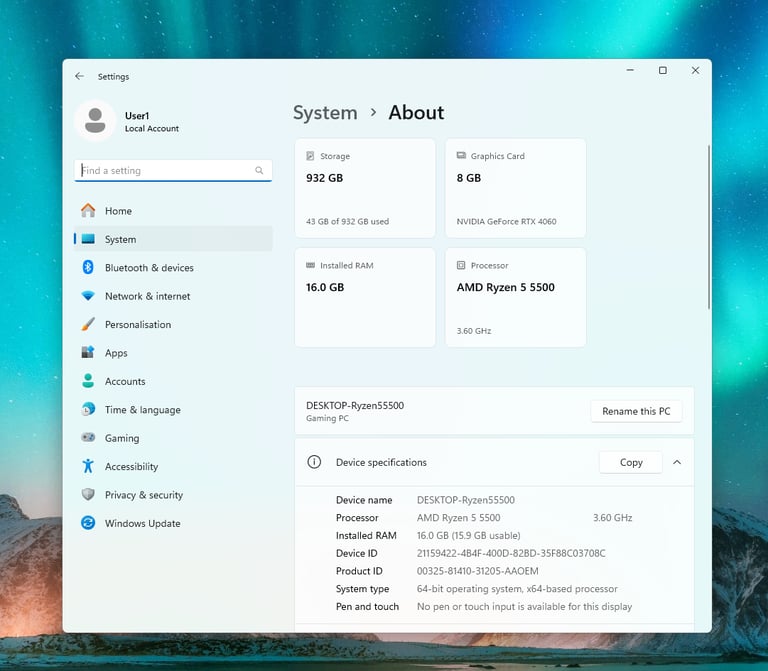This screenshot has width=768, height=671.
Task: Click Product ID value 00325-81410-31205-AAOEM
Action: (478, 571)
